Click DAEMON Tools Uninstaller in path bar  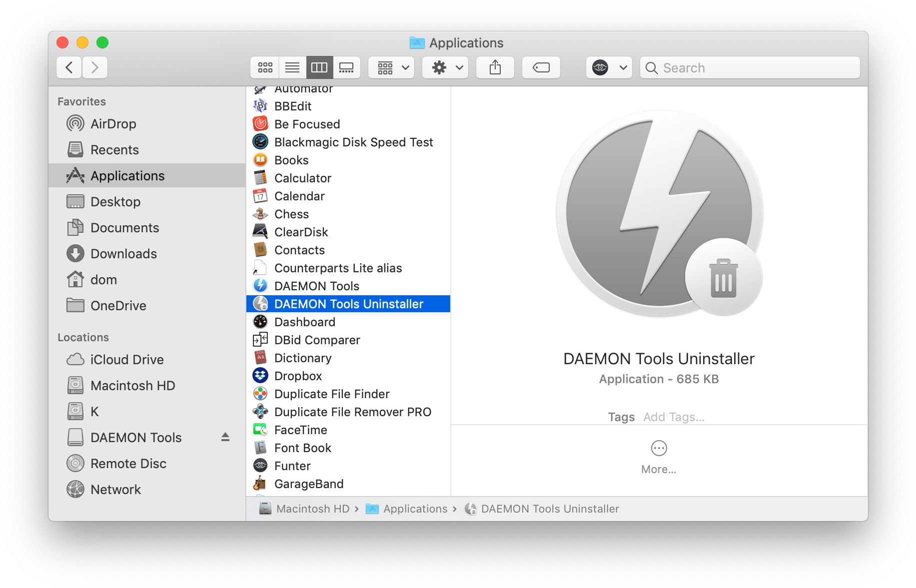tap(542, 509)
